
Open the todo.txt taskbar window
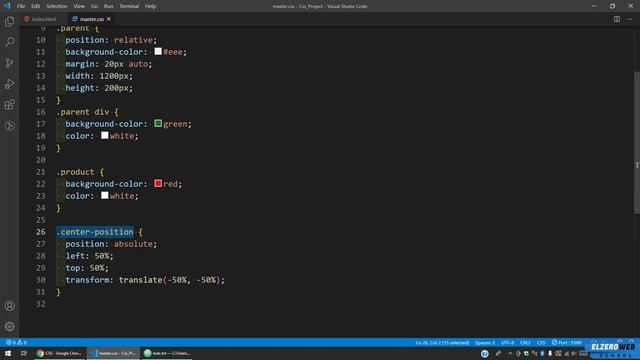pyautogui.click(x=167, y=353)
